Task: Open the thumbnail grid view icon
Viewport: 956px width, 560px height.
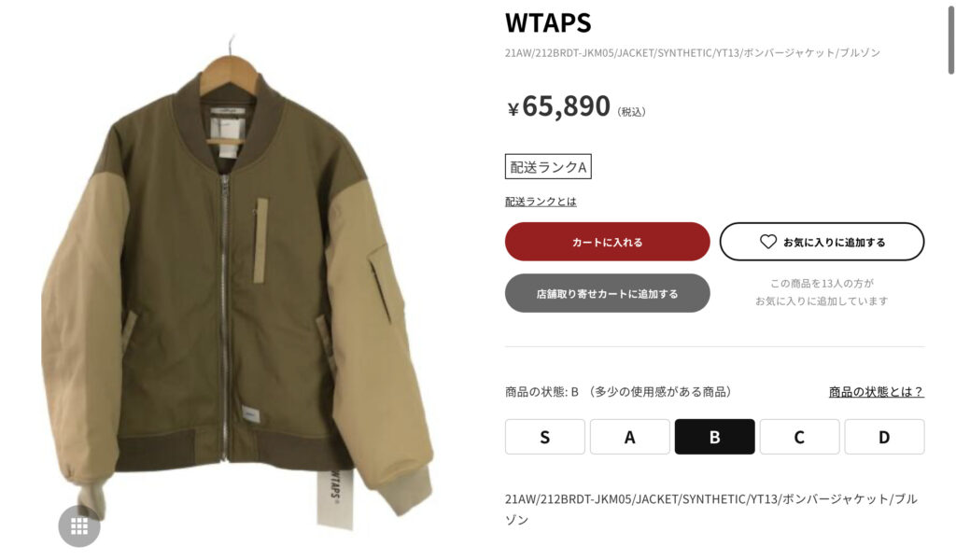Action: (79, 525)
